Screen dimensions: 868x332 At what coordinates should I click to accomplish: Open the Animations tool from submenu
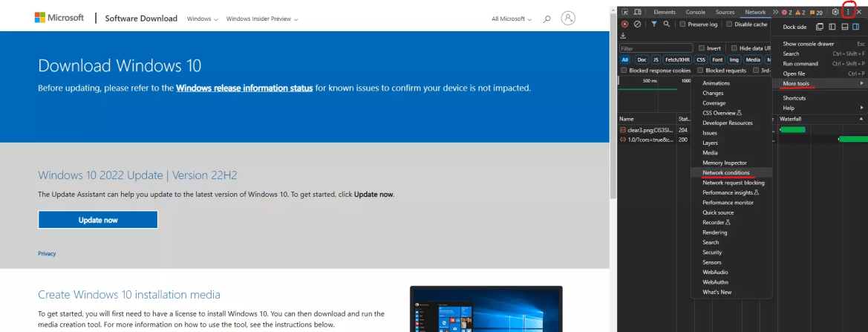point(731,83)
